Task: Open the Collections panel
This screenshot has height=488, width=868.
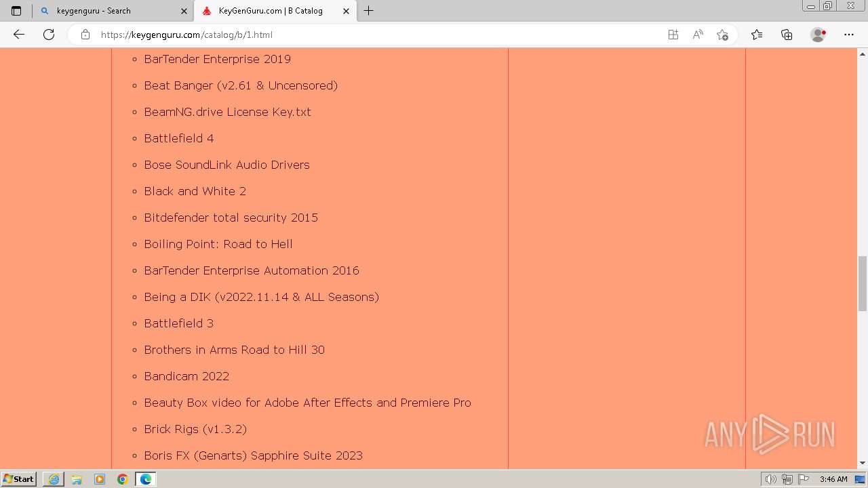Action: click(787, 35)
